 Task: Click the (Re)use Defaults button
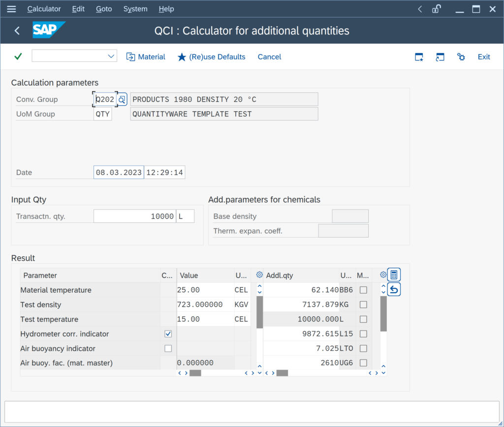[211, 57]
